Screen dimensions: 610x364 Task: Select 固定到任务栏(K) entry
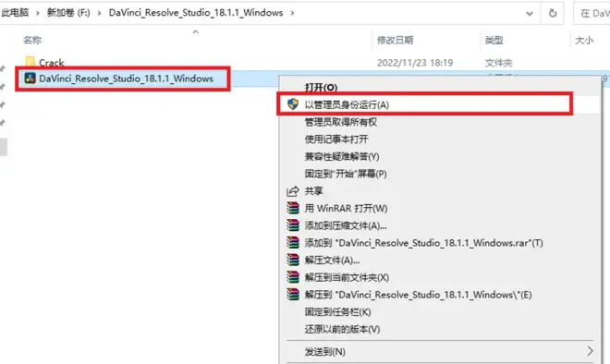[x=337, y=312]
